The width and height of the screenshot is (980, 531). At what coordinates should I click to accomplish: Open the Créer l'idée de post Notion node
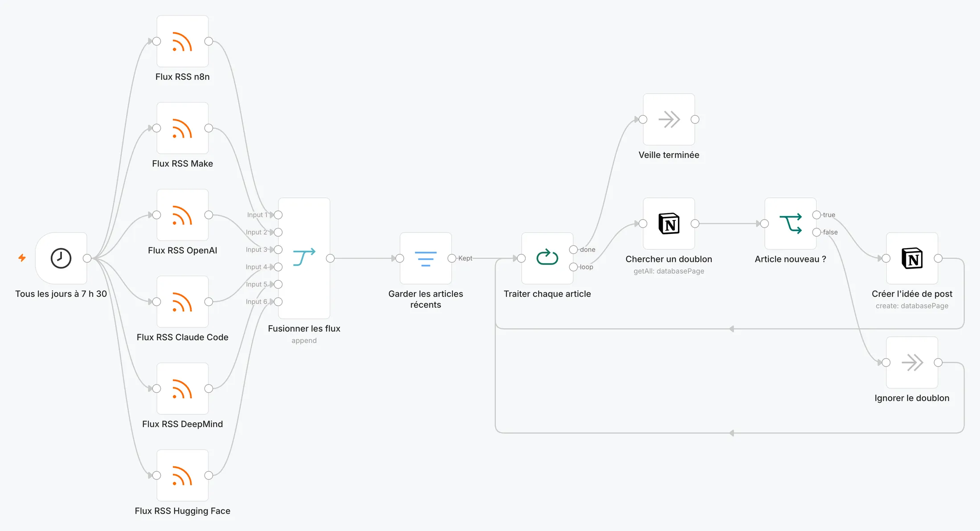click(912, 258)
